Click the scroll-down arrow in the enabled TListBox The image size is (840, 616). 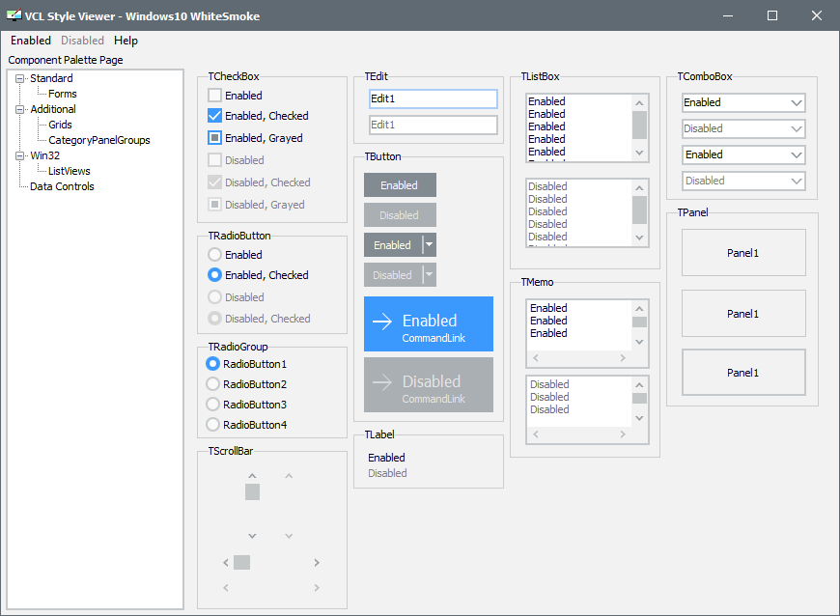[639, 153]
